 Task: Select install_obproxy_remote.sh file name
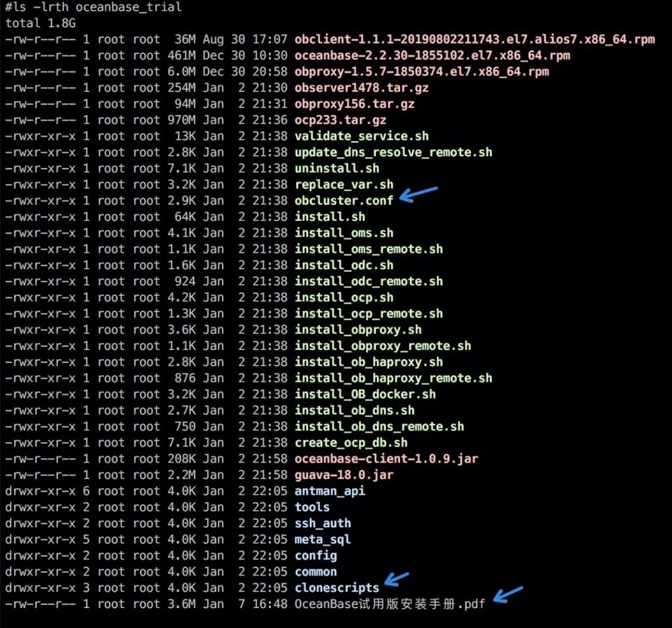[x=383, y=346]
